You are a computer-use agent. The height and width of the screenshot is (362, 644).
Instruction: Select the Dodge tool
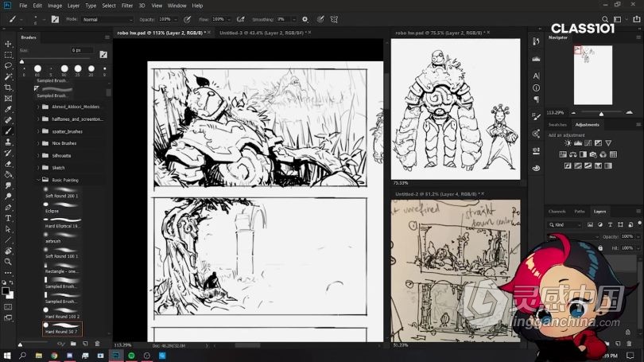coord(8,197)
